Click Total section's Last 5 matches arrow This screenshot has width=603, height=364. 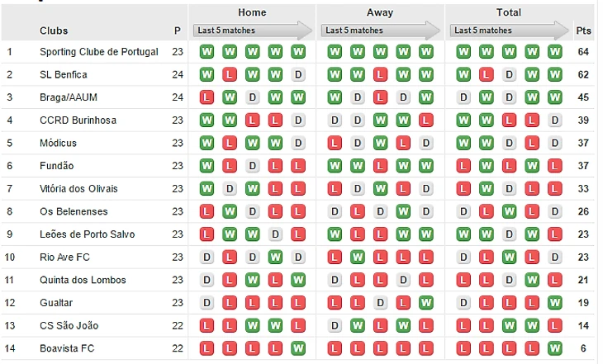point(509,31)
